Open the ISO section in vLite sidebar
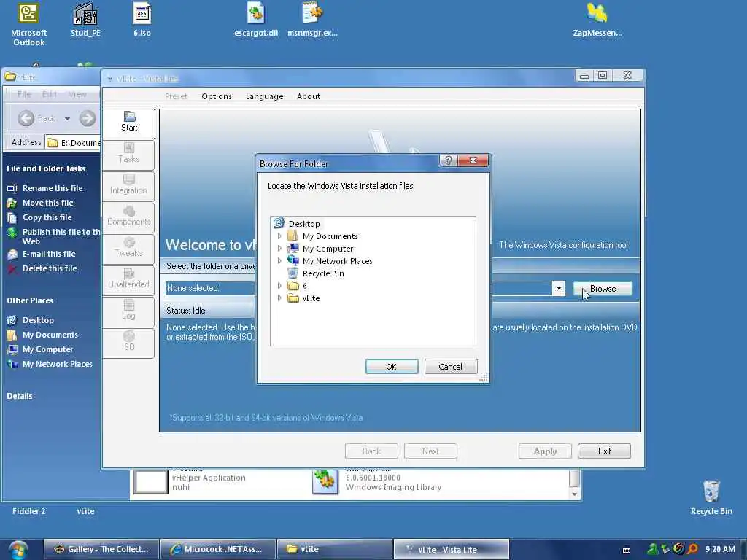Viewport: 747px width, 560px height. coord(128,342)
